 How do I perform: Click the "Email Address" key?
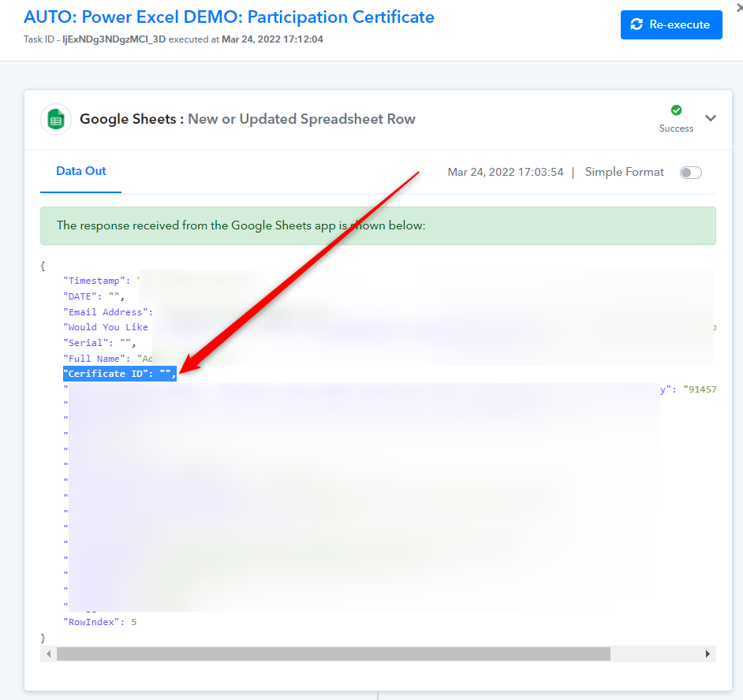105,312
